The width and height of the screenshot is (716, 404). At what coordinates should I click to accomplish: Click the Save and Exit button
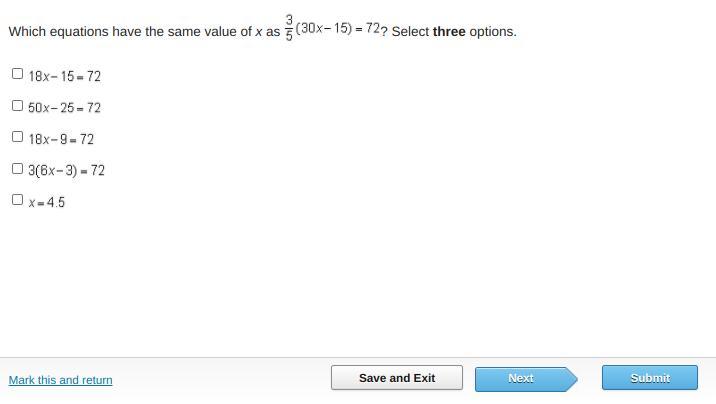[397, 378]
